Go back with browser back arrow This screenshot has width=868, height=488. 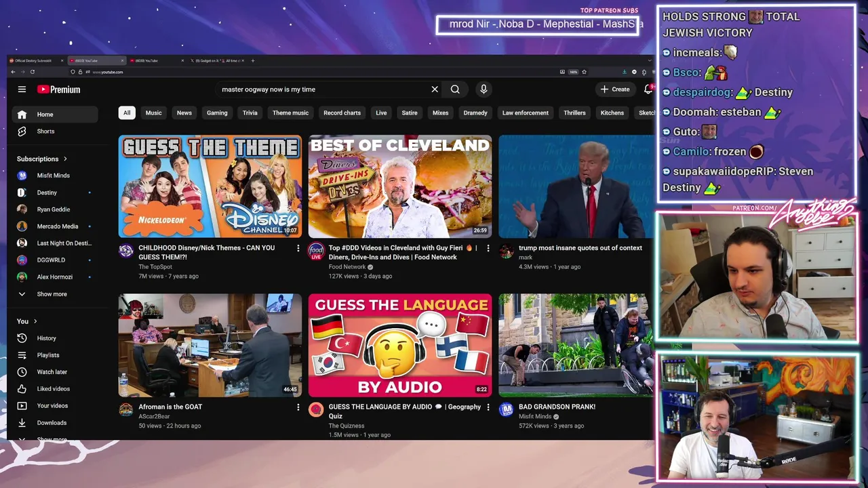click(13, 72)
